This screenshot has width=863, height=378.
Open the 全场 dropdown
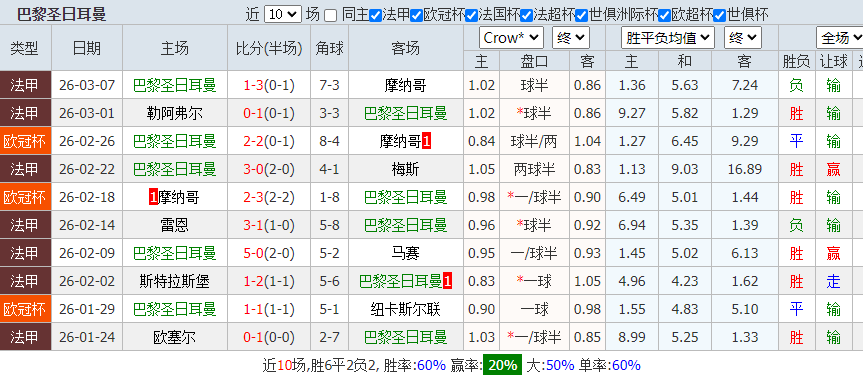(x=840, y=38)
